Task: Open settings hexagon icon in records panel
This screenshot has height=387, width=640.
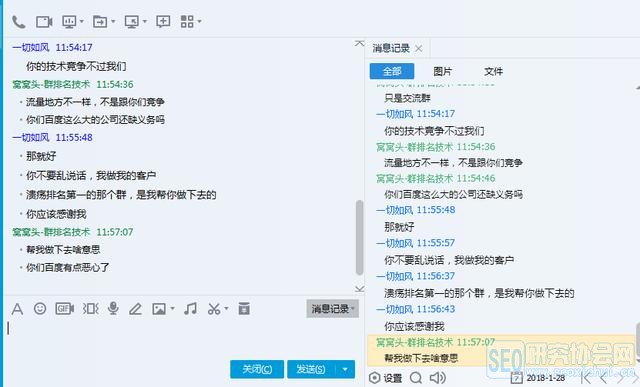Action: [x=374, y=378]
